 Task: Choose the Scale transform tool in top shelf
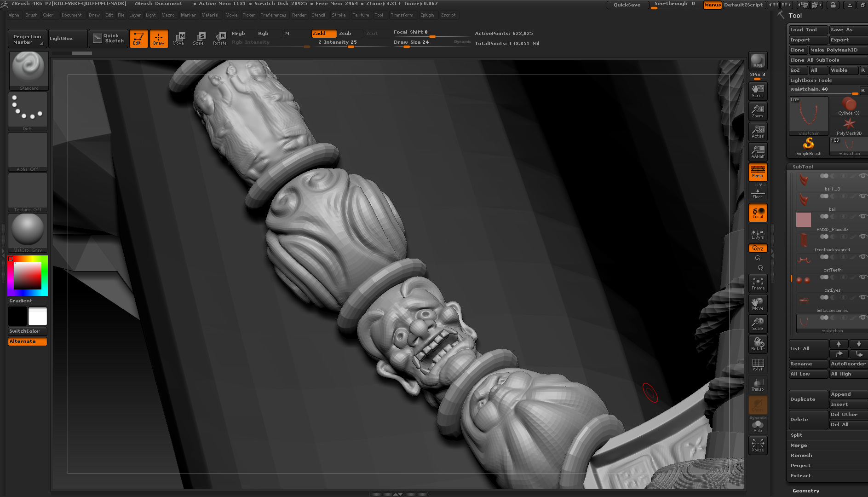[199, 39]
